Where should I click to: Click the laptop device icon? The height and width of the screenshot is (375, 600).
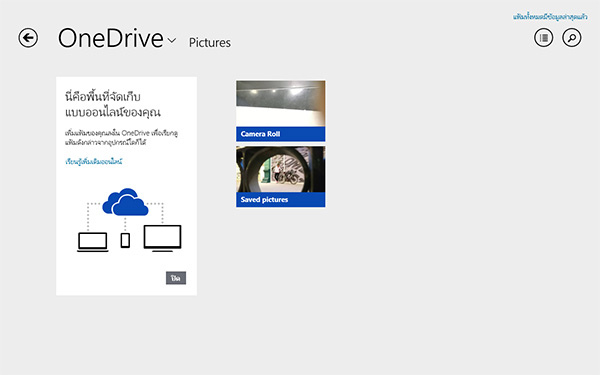click(x=93, y=242)
